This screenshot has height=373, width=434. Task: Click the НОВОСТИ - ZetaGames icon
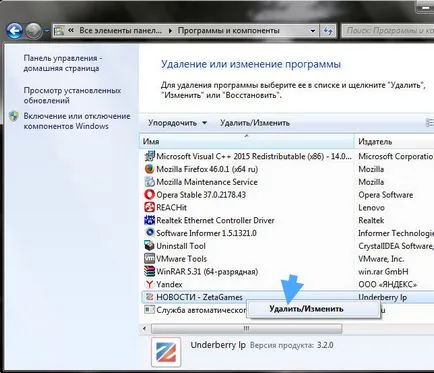coord(149,297)
